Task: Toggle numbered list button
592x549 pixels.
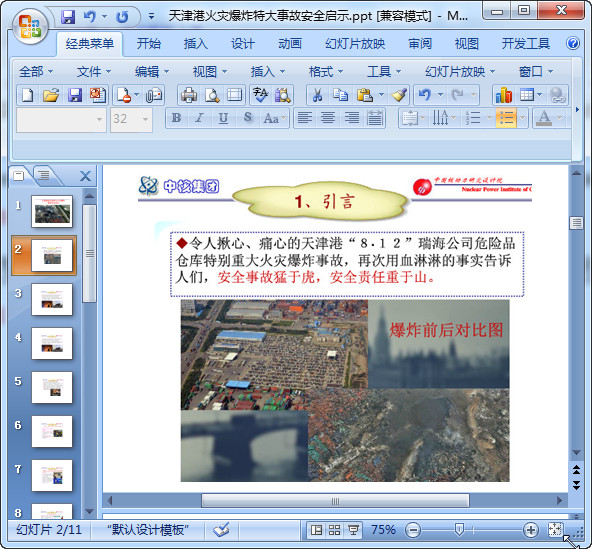Action: [x=473, y=118]
